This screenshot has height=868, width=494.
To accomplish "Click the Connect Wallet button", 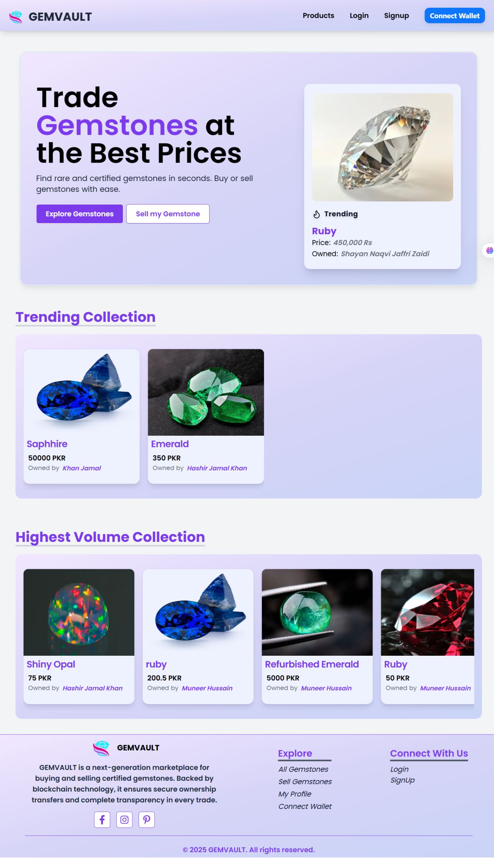I will (455, 15).
